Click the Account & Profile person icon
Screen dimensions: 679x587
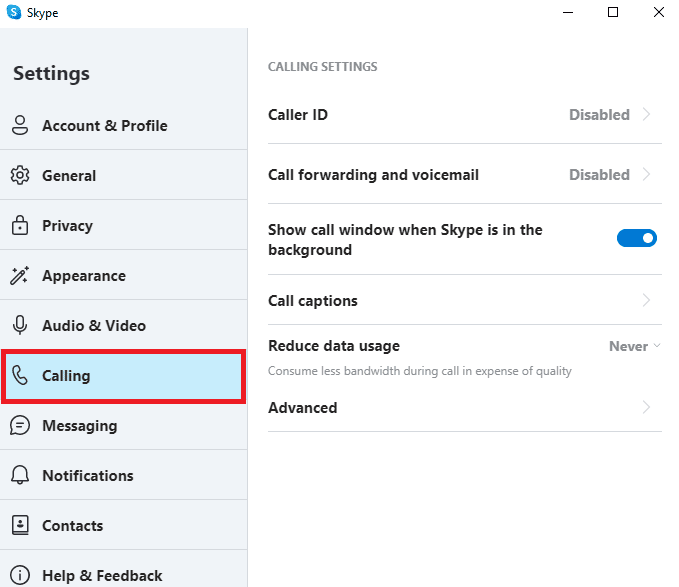click(x=20, y=126)
